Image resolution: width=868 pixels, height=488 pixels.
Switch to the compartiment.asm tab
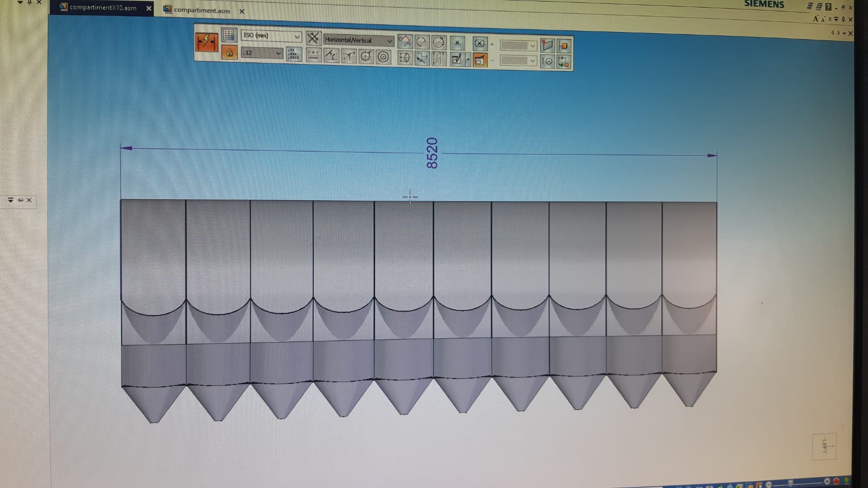(201, 10)
